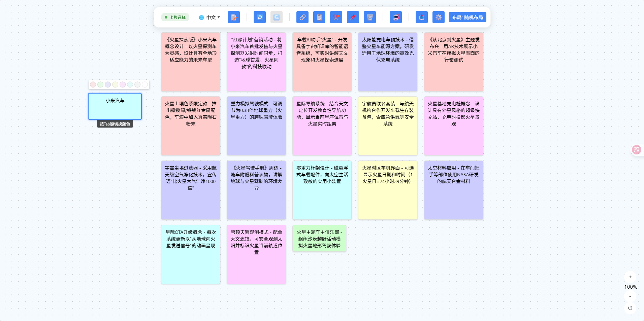Pick the light green color swatch

(100, 84)
